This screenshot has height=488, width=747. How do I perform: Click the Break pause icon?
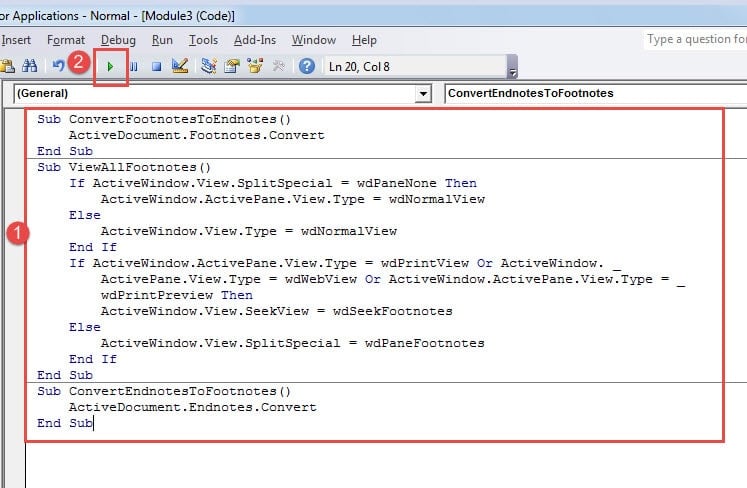[133, 67]
